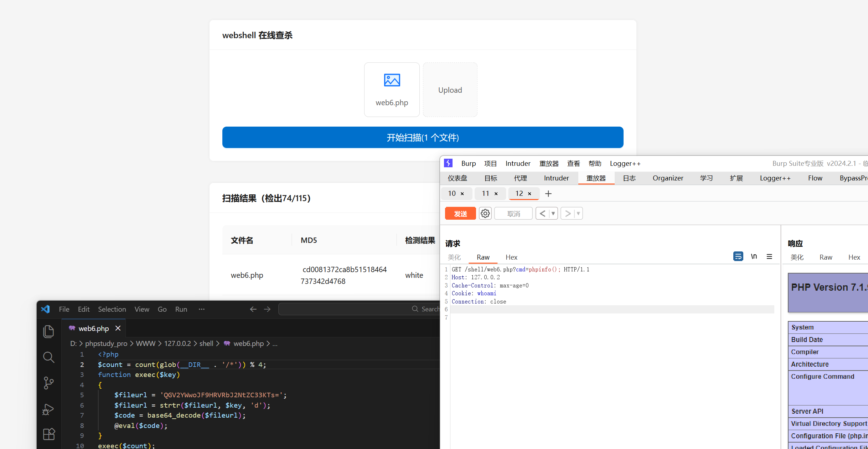Viewport: 868px width, 449px height.
Task: Switch to the Intruder tab
Action: (556, 178)
